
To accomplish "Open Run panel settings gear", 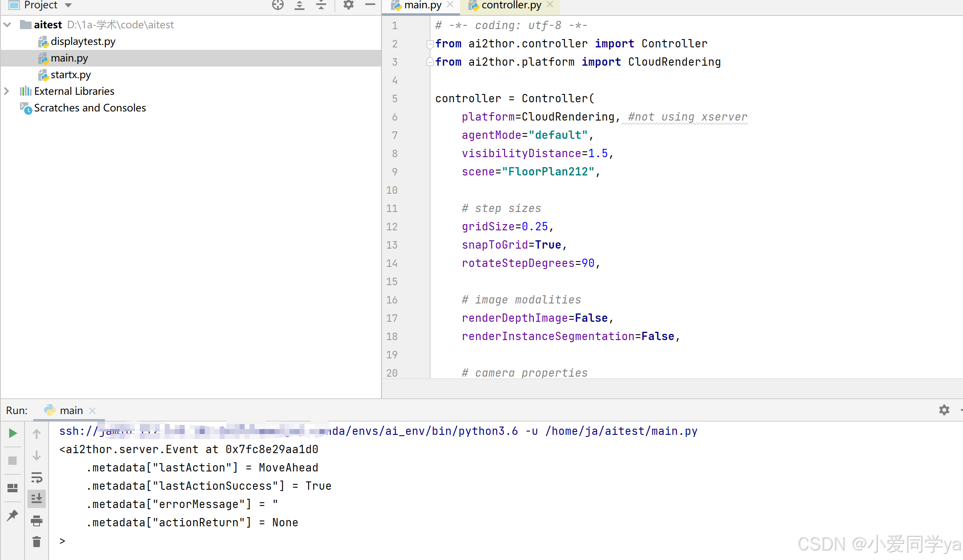I will [944, 410].
